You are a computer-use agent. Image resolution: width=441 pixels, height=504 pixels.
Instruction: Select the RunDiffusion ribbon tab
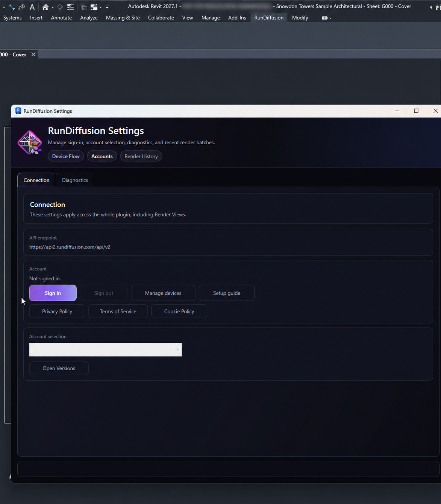point(269,18)
